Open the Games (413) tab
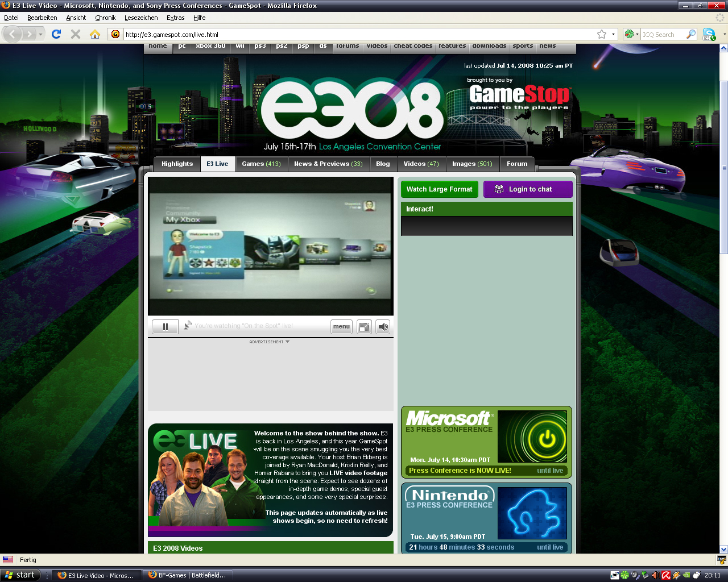This screenshot has width=728, height=582. [261, 164]
